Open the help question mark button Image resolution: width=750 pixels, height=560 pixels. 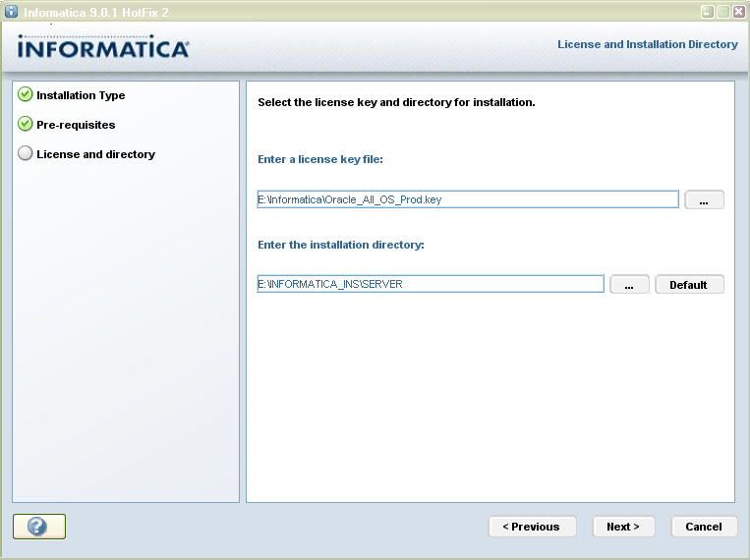(x=38, y=527)
